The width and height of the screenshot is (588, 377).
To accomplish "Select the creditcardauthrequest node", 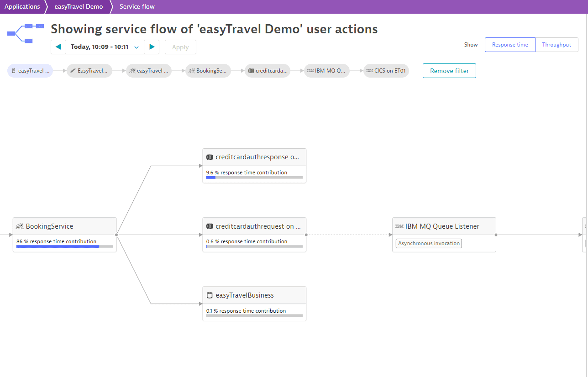I will 254,235.
